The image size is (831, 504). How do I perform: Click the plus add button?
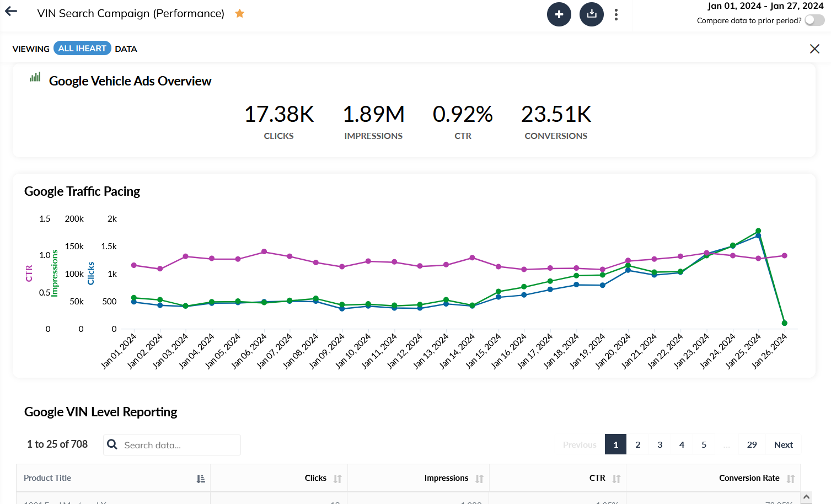[559, 14]
